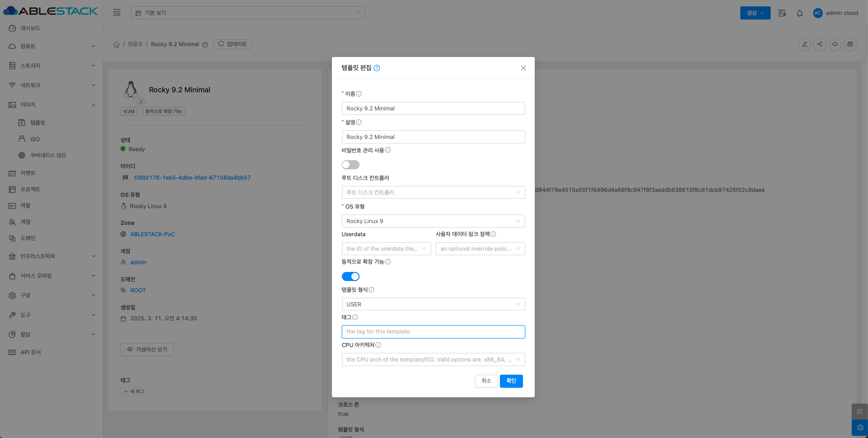Click the pencil edit template action icon
Screen dimensions: 868x438
point(805,44)
